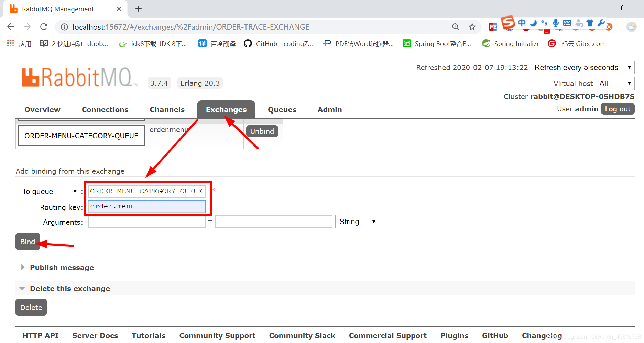Open Sogou toolbox wrench icon

coord(601,23)
